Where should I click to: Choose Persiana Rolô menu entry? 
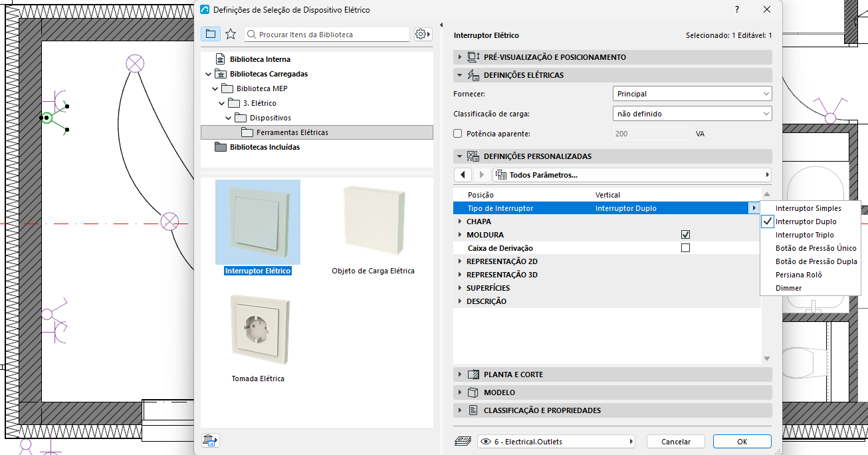810,275
